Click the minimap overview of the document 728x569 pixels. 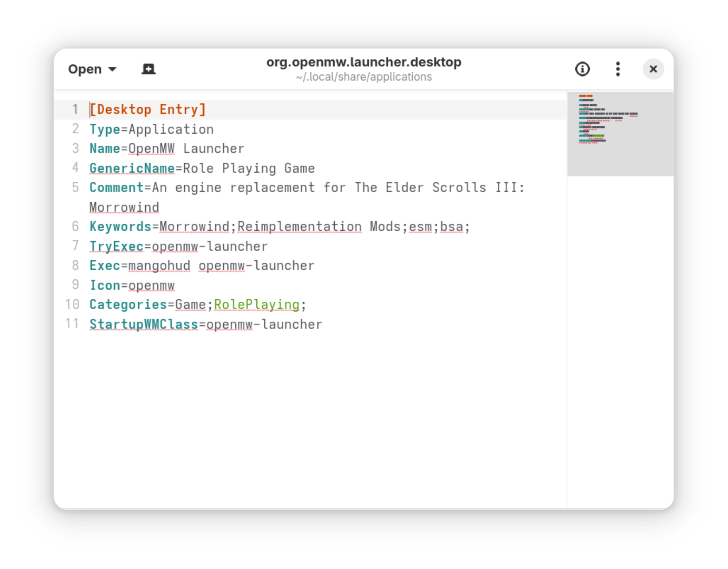620,133
